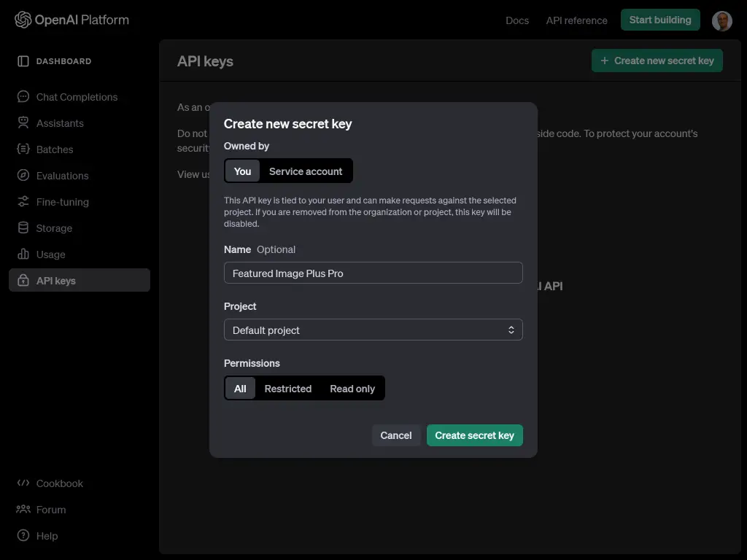This screenshot has height=560, width=747.
Task: Set permissions to Read only
Action: (x=352, y=389)
